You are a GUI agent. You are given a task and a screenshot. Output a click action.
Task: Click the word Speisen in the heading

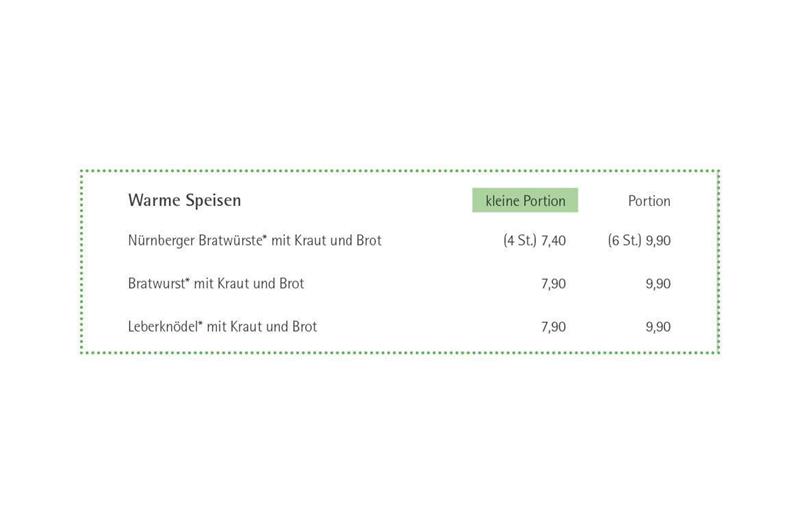pos(213,201)
